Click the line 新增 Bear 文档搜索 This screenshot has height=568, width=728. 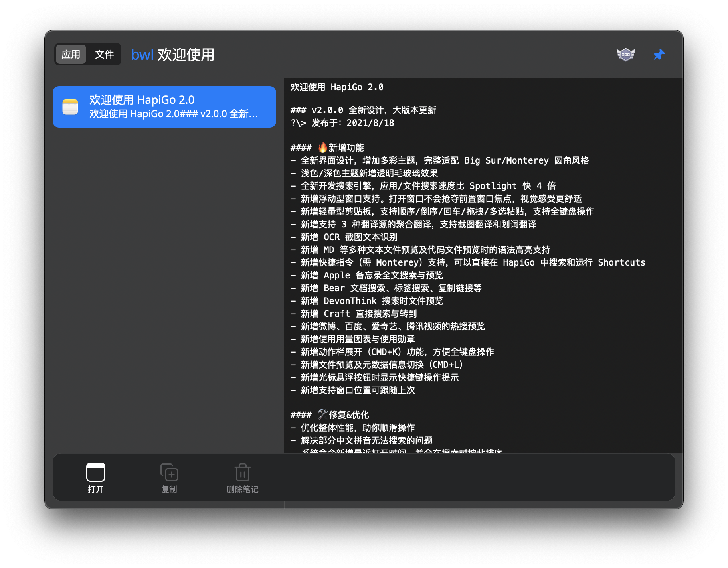pos(386,288)
